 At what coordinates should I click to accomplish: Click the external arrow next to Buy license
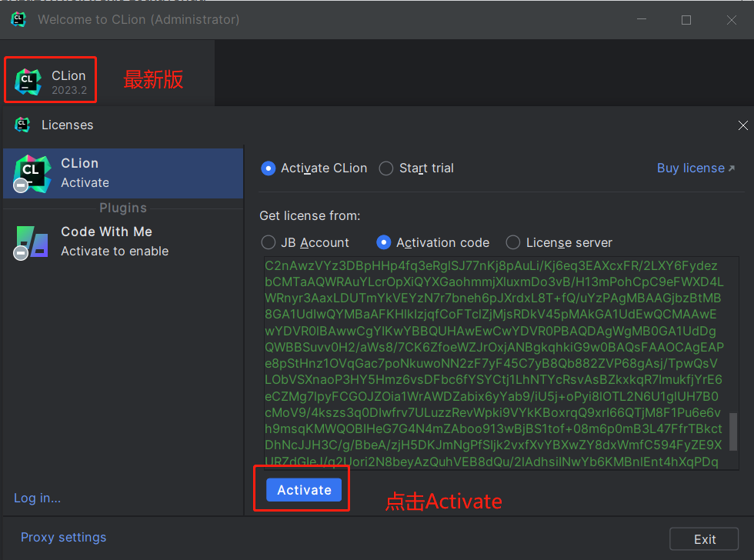coord(731,168)
